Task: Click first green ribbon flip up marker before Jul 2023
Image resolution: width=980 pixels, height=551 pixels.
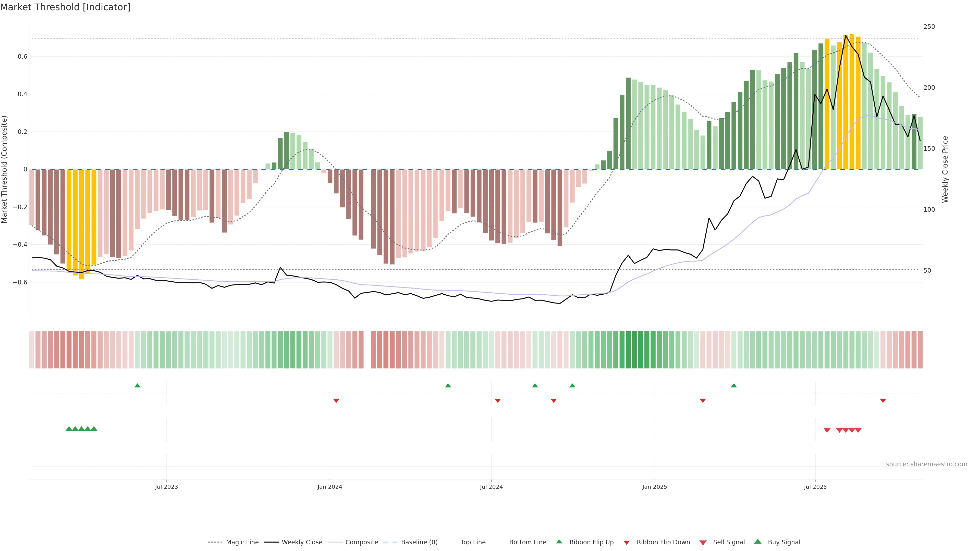Action: click(137, 386)
